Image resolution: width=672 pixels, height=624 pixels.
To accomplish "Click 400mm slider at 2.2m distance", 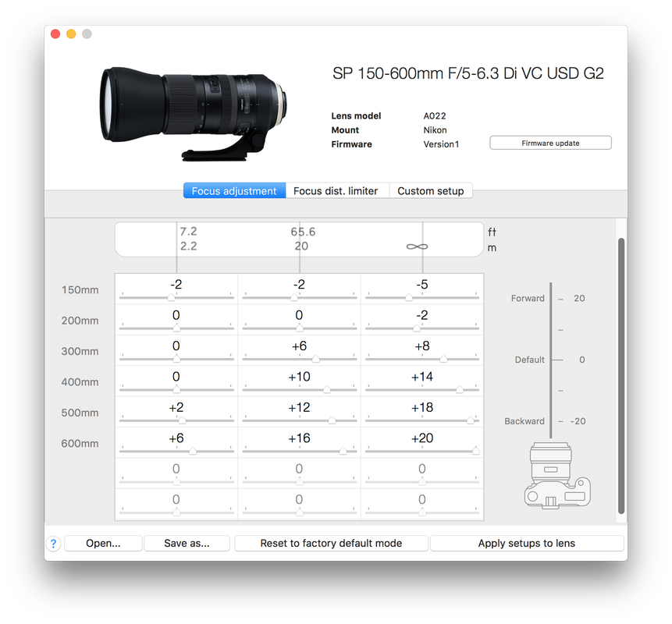I will (176, 389).
